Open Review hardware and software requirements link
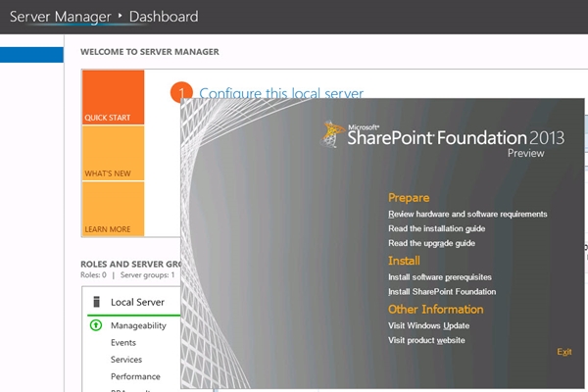588x392 pixels. pyautogui.click(x=467, y=215)
